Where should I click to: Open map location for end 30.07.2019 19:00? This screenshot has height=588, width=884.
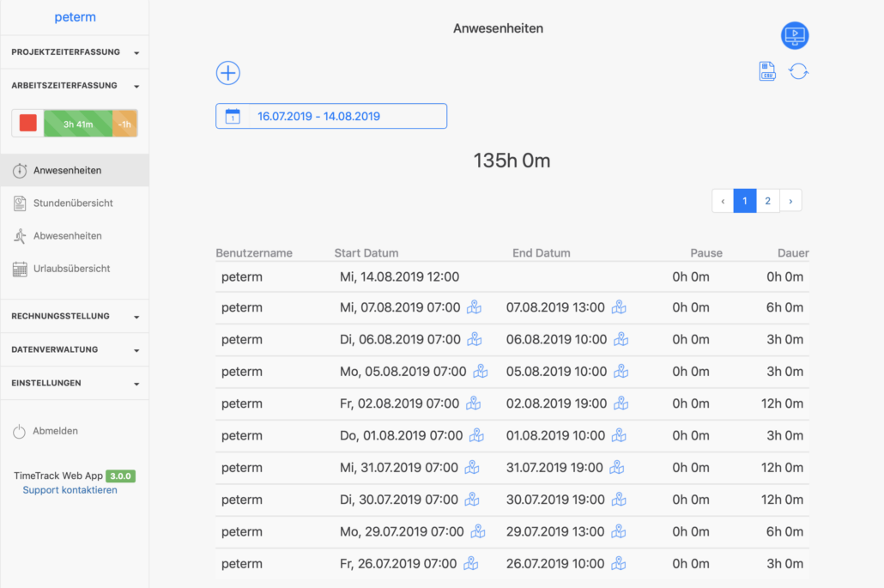pos(619,500)
